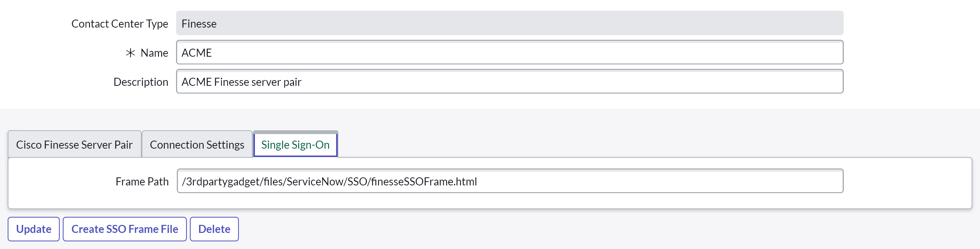Screen dimensions: 980x249
Task: Click the Name field label
Action: tap(154, 53)
